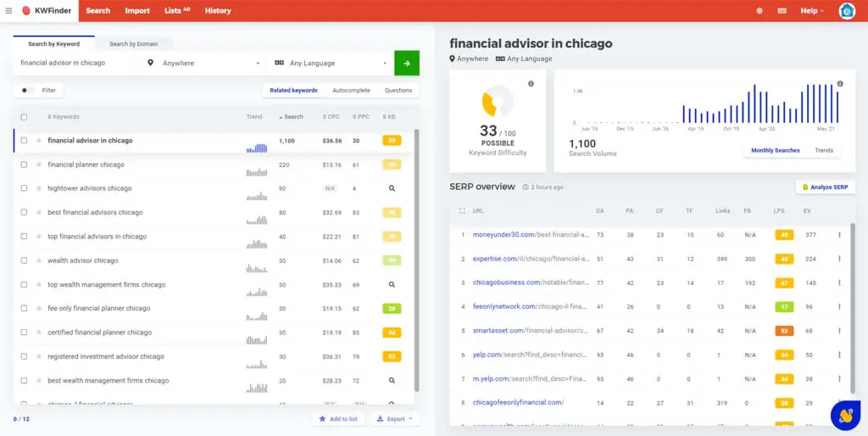Open more options for feeonlynetwork.com result
Image resolution: width=868 pixels, height=436 pixels.
839,306
